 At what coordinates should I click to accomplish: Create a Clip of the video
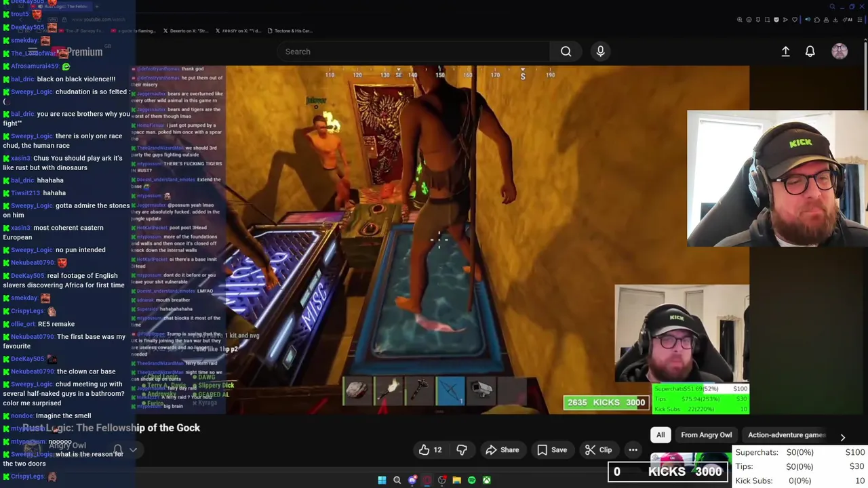(x=598, y=450)
